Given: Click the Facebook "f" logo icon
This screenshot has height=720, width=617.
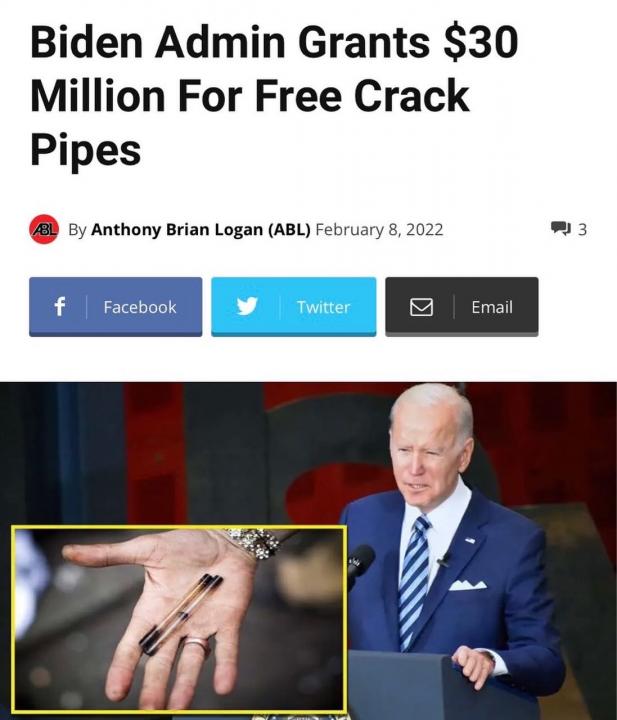Looking at the screenshot, I should click(x=60, y=306).
